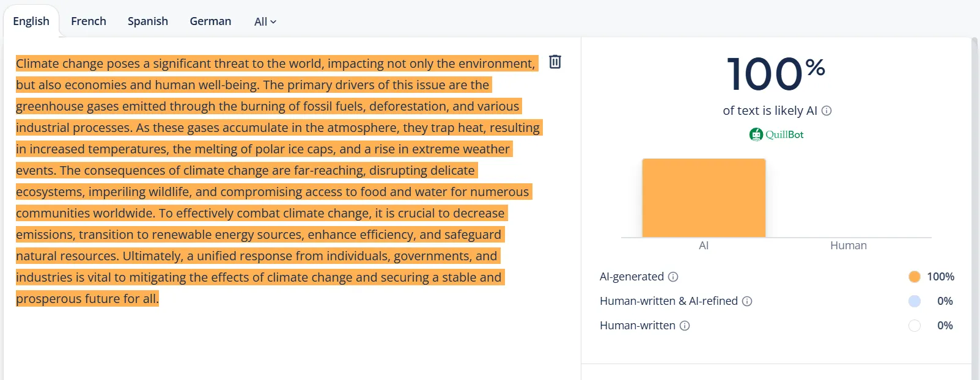Click the blue AI-refined indicator dot
This screenshot has height=380, width=980.
point(914,301)
